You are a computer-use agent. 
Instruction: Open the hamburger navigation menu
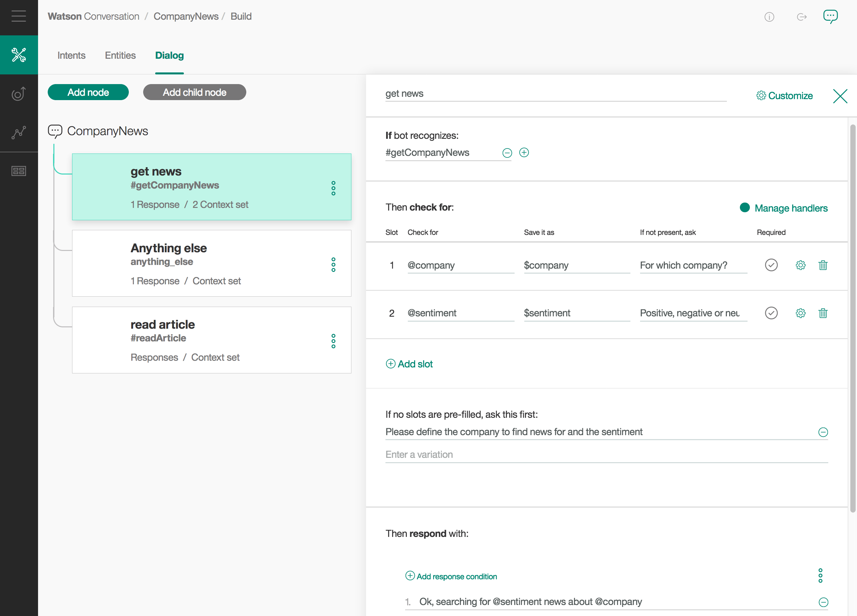click(x=18, y=16)
